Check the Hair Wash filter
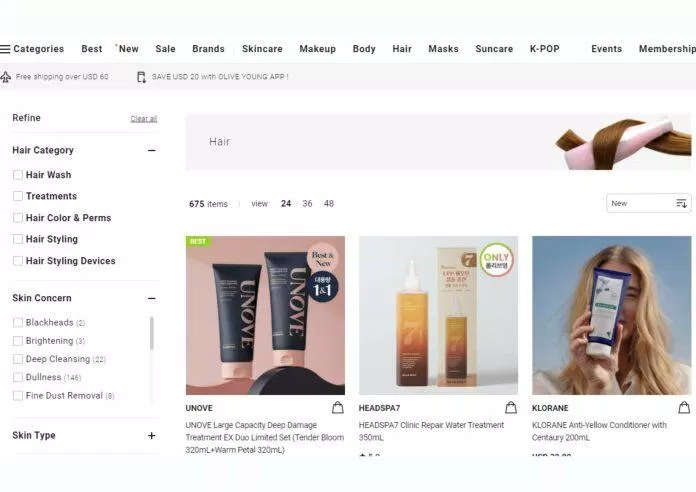Screen dimensions: 696x492 click(x=18, y=175)
